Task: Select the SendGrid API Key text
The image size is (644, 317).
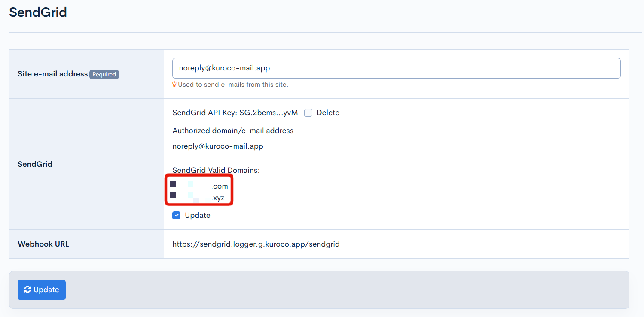Action: 235,113
